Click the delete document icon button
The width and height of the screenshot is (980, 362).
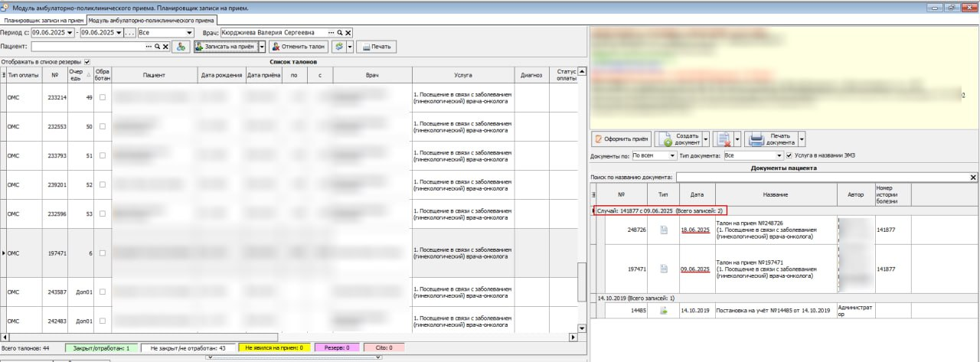coord(723,139)
